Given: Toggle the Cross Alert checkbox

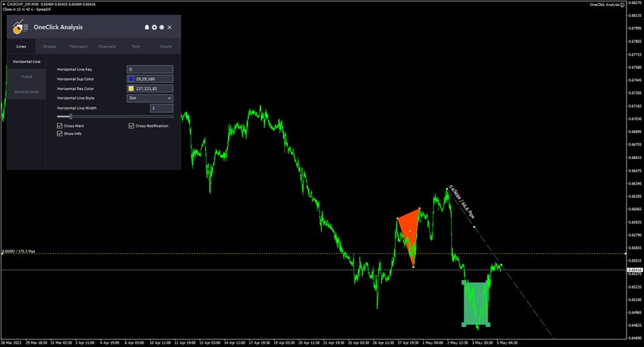Looking at the screenshot, I should point(60,126).
